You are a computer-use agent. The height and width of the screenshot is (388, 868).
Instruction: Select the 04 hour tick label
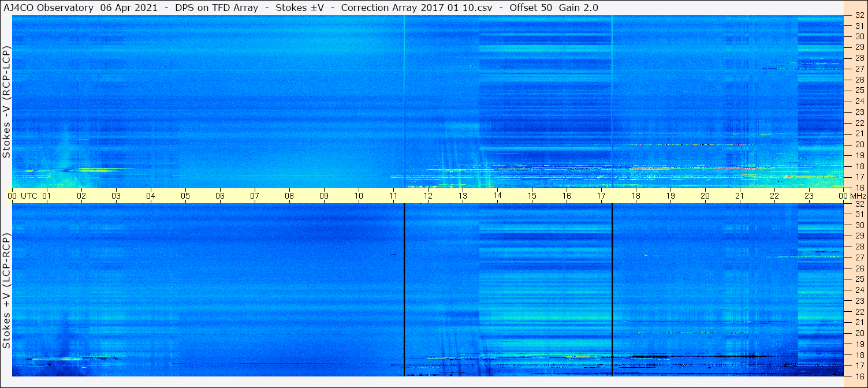coord(151,196)
